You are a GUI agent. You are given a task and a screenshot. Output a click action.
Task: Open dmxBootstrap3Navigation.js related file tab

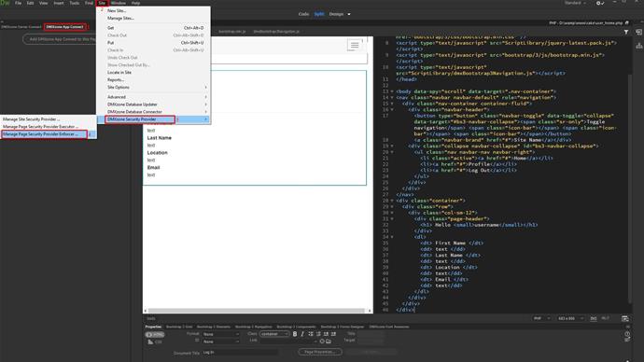point(276,31)
